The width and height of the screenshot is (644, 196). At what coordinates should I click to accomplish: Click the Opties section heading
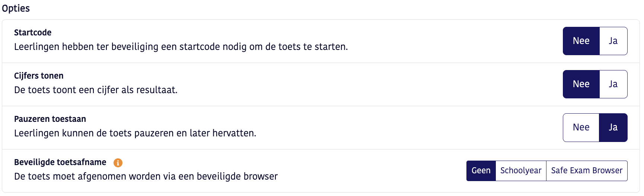click(16, 8)
